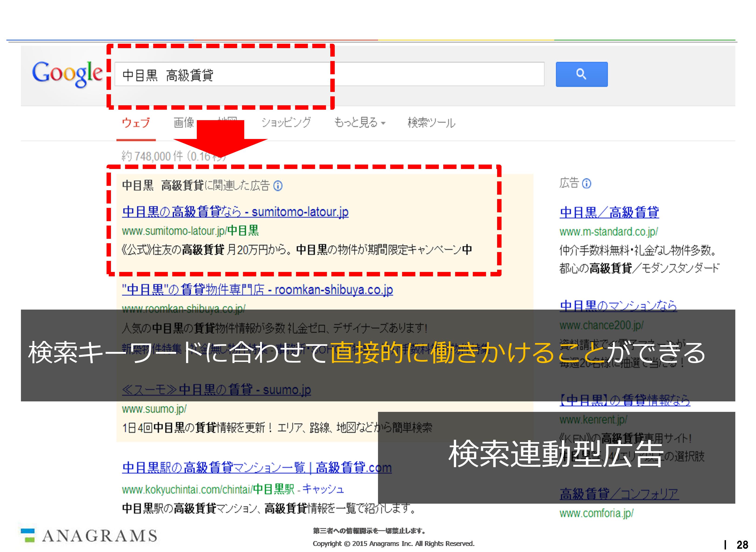756x552 pixels.
Task: Open 中目黒駅の高級賃貸マンション一覧 高級賃貸.com result
Action: point(257,468)
